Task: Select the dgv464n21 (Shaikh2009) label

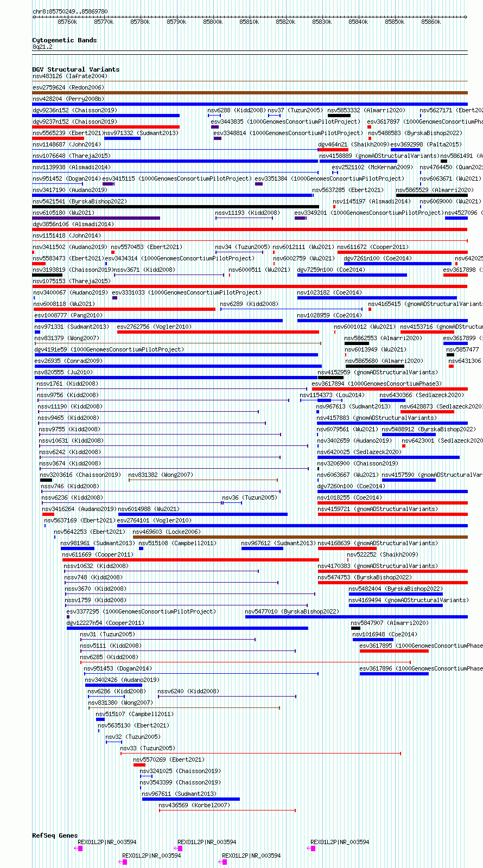Action: pos(353,145)
